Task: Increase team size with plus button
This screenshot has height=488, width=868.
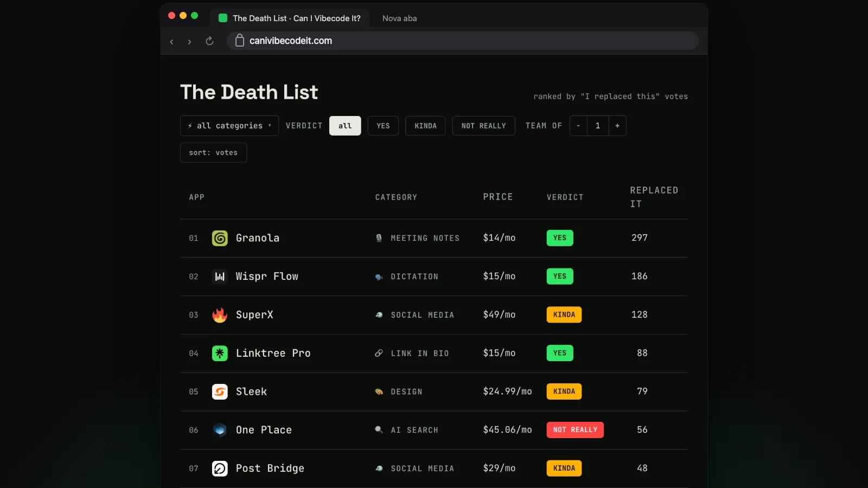Action: (x=617, y=126)
